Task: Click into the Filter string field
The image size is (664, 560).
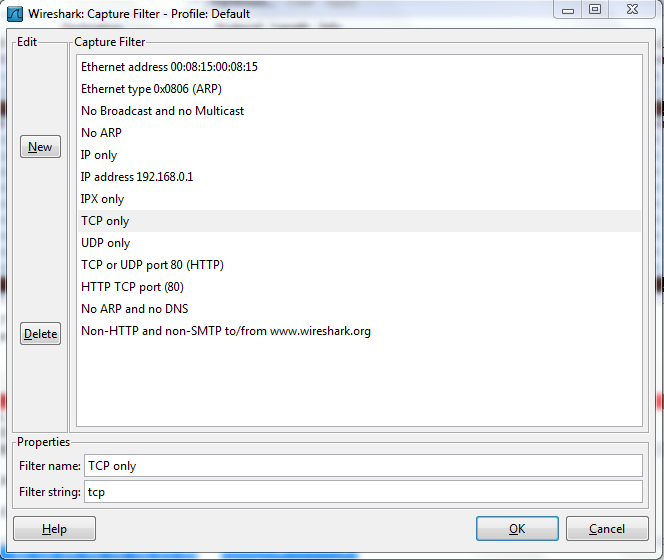Action: pyautogui.click(x=363, y=492)
